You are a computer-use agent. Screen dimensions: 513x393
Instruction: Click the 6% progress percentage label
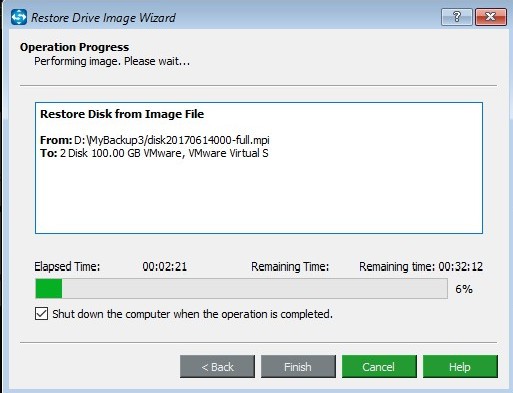(x=464, y=289)
